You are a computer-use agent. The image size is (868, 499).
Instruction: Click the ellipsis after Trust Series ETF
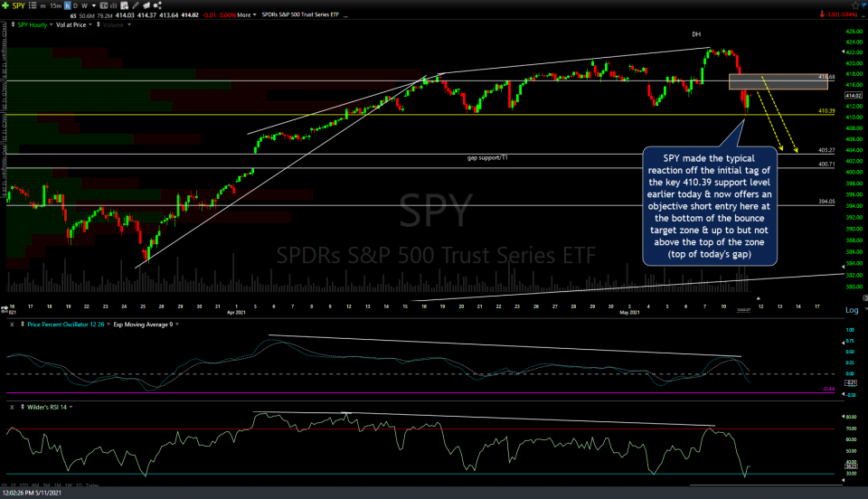345,15
